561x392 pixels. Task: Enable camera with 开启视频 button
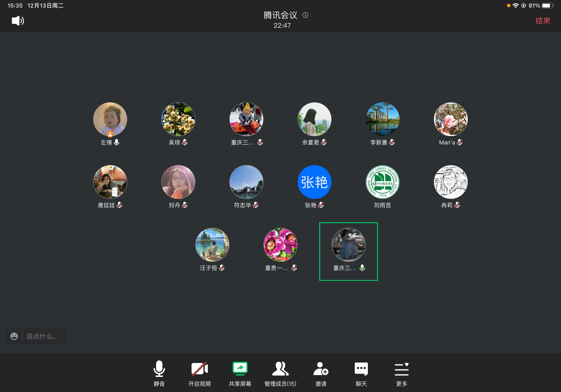(199, 369)
